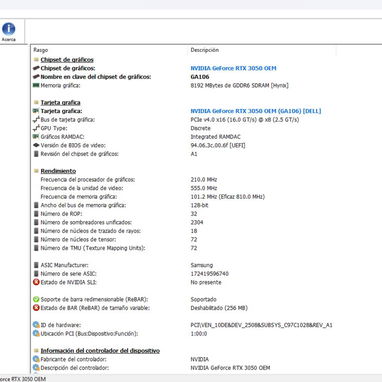Viewport: 382px width, 382px height.
Task: Select the 128-bit bus width value
Action: 199,205
